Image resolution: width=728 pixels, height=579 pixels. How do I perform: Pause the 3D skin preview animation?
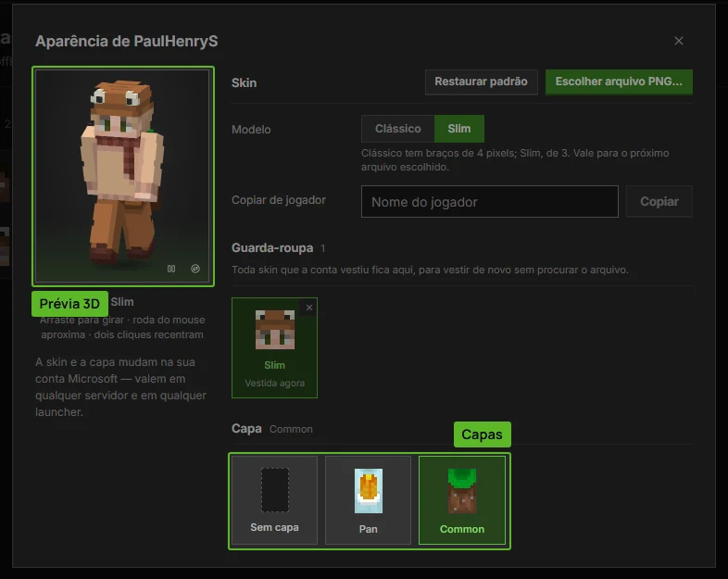[x=171, y=269]
